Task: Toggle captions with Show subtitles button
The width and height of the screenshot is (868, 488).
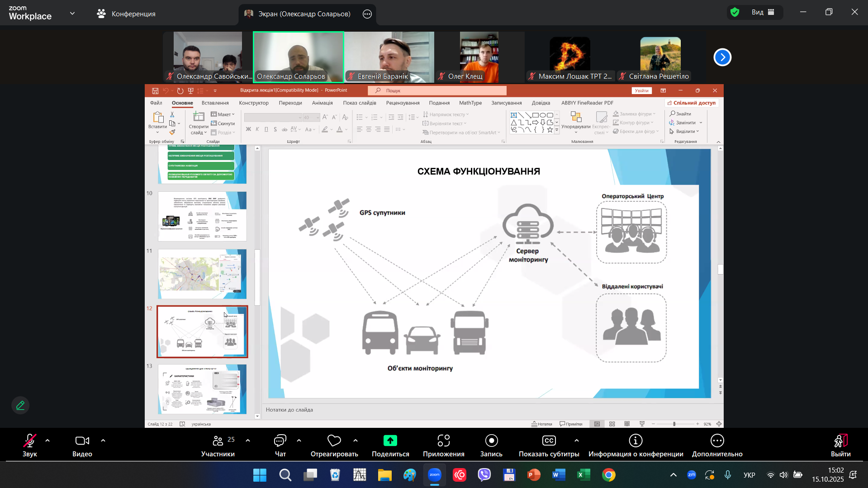Action: tap(549, 445)
